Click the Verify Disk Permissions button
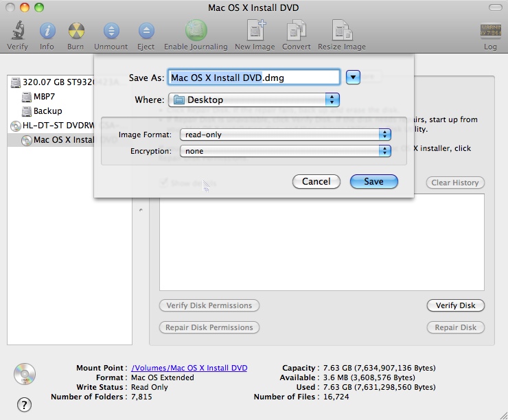This screenshot has height=420, width=508. 209,305
